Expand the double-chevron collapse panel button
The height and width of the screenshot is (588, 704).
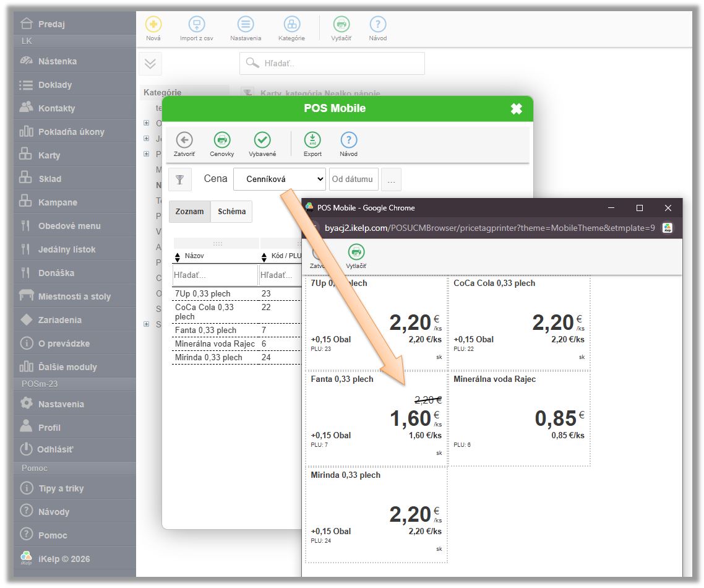[150, 64]
